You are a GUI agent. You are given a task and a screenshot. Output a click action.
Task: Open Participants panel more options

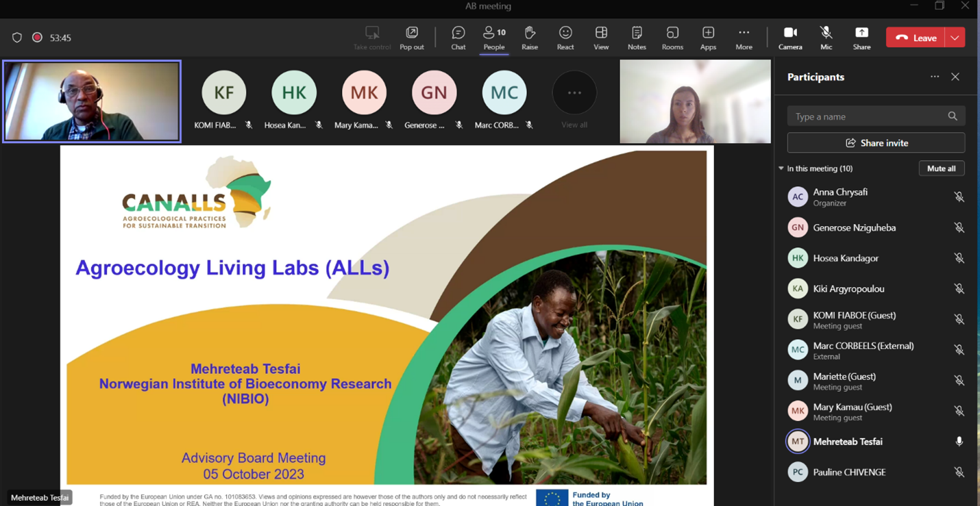935,77
